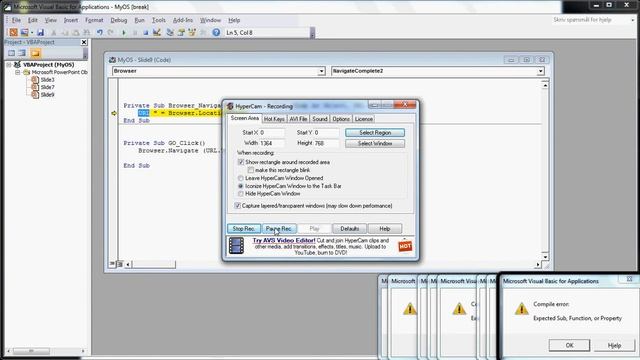
Task: Select Hide HyperCam Window radio option
Action: point(240,193)
